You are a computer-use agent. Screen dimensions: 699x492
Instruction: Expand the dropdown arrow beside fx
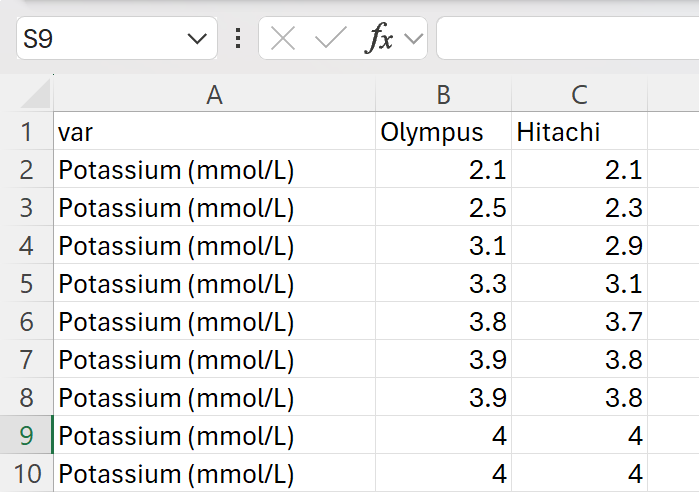pyautogui.click(x=414, y=39)
